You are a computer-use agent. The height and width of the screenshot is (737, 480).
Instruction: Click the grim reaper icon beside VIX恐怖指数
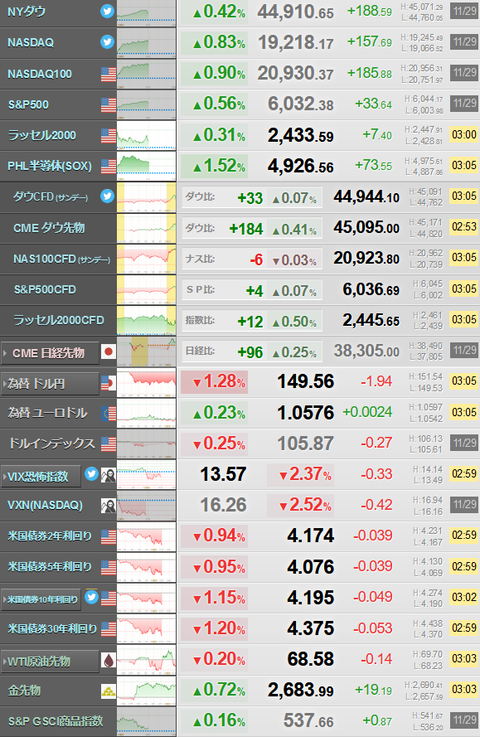point(109,475)
